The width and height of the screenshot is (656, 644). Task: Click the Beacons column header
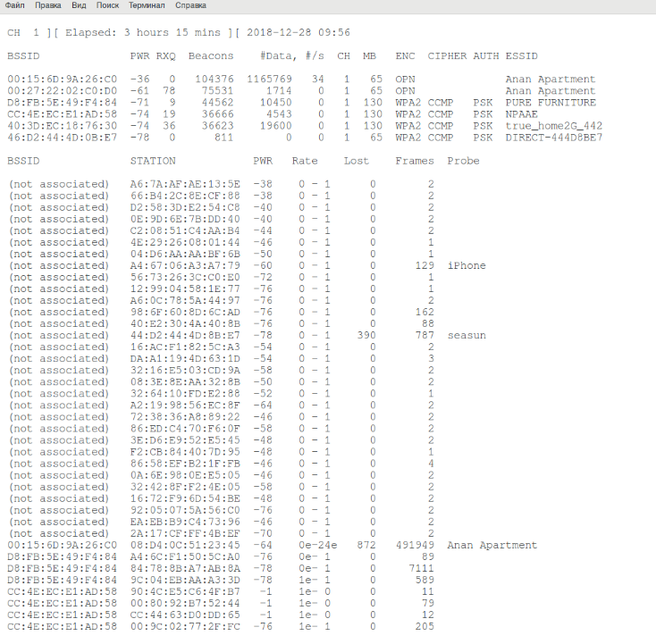(211, 56)
